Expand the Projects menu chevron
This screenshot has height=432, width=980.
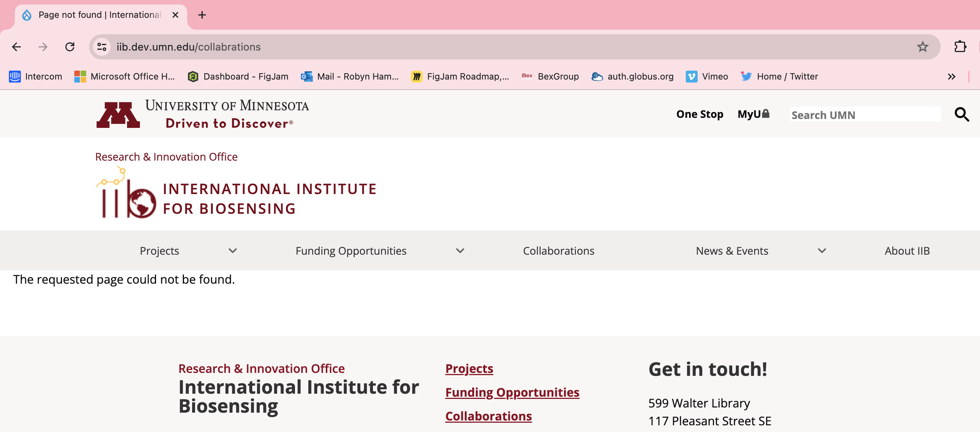pos(233,251)
